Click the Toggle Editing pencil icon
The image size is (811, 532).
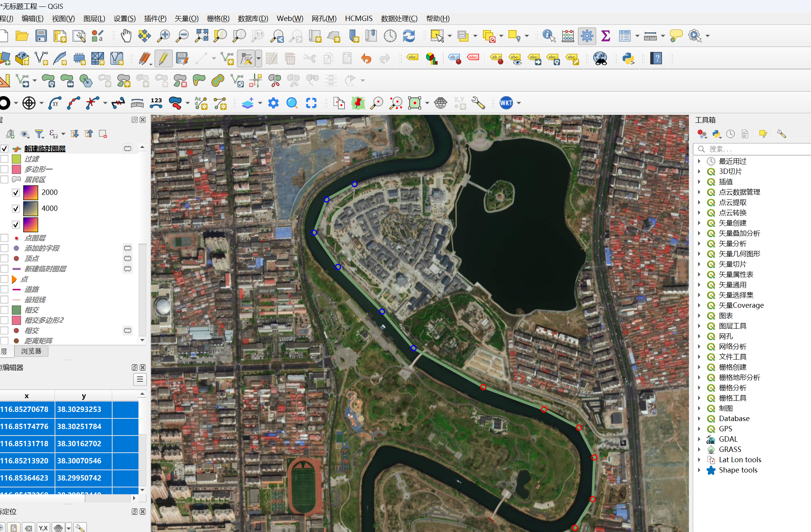coord(163,58)
